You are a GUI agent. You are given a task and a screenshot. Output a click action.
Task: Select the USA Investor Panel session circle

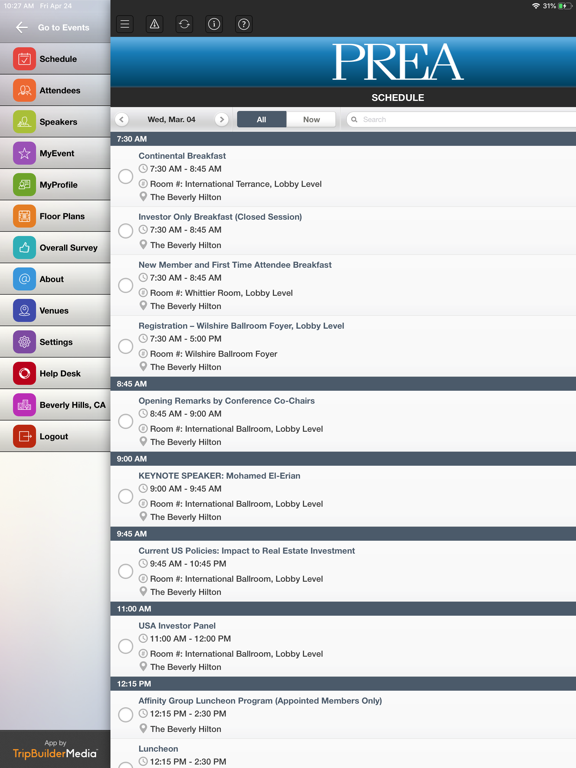tap(125, 646)
